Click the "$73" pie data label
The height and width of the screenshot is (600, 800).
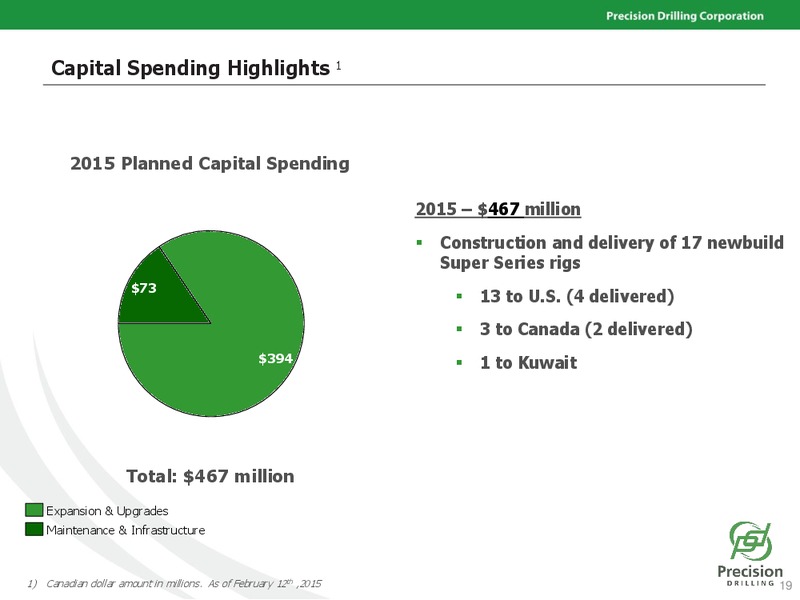pos(144,288)
